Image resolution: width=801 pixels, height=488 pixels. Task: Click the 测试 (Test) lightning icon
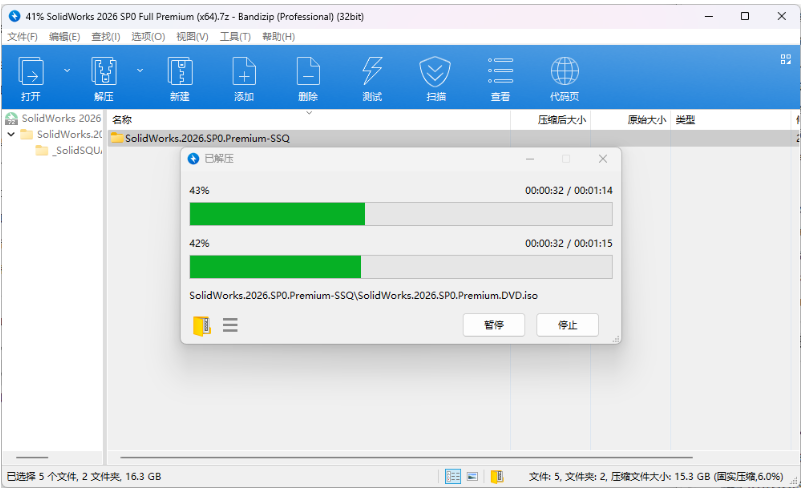[x=372, y=71]
